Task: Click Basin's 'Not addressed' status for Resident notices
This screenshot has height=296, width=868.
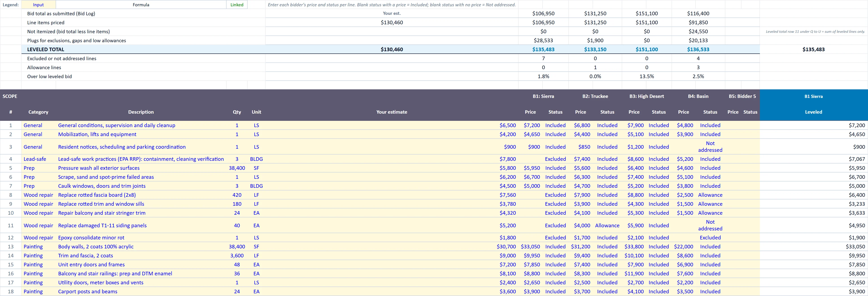Action: point(710,146)
